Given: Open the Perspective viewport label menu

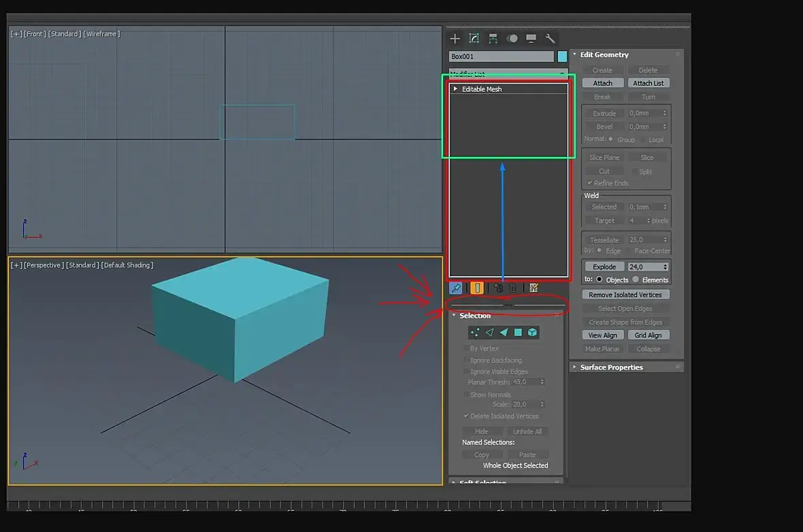Looking at the screenshot, I should tap(44, 265).
